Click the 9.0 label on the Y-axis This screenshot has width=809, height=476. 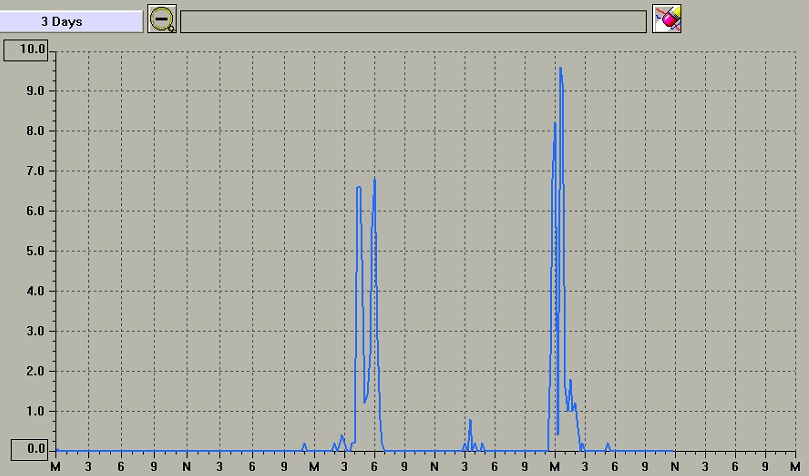point(35,91)
